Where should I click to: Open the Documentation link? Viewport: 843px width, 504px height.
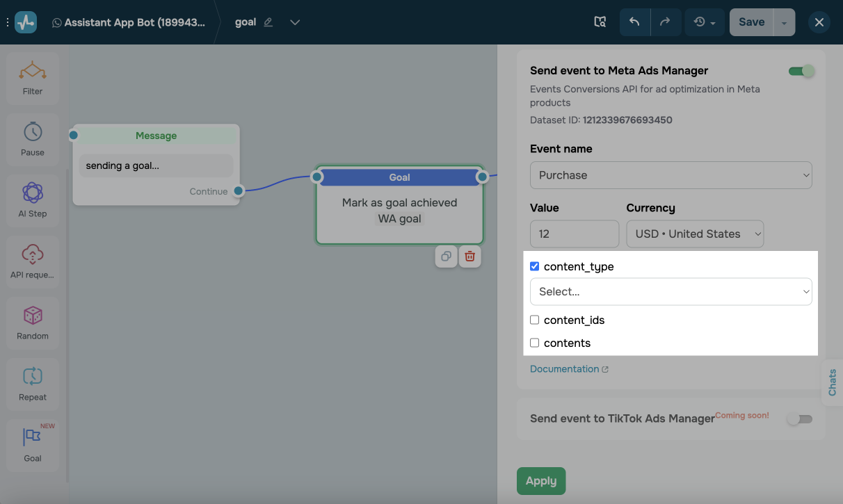pos(569,369)
